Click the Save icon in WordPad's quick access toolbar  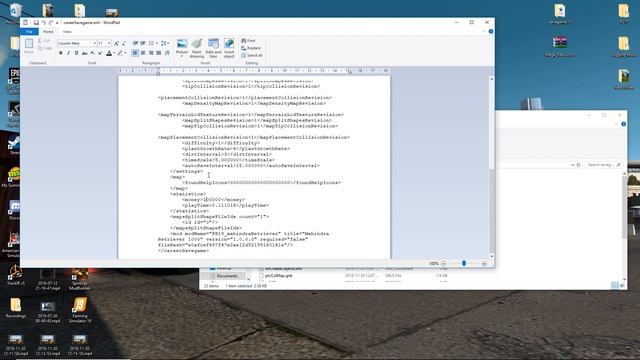pyautogui.click(x=36, y=22)
